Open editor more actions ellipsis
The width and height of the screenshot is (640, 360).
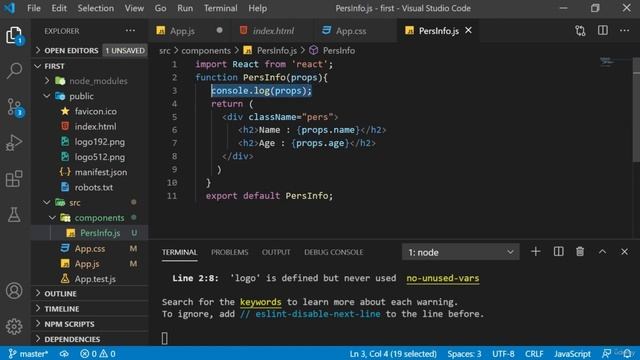point(624,31)
